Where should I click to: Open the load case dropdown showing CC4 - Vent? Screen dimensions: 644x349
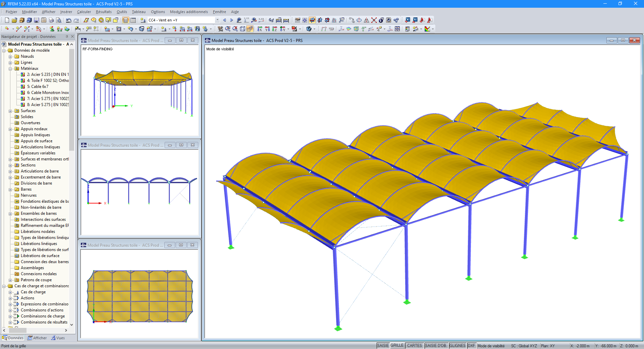(x=217, y=20)
